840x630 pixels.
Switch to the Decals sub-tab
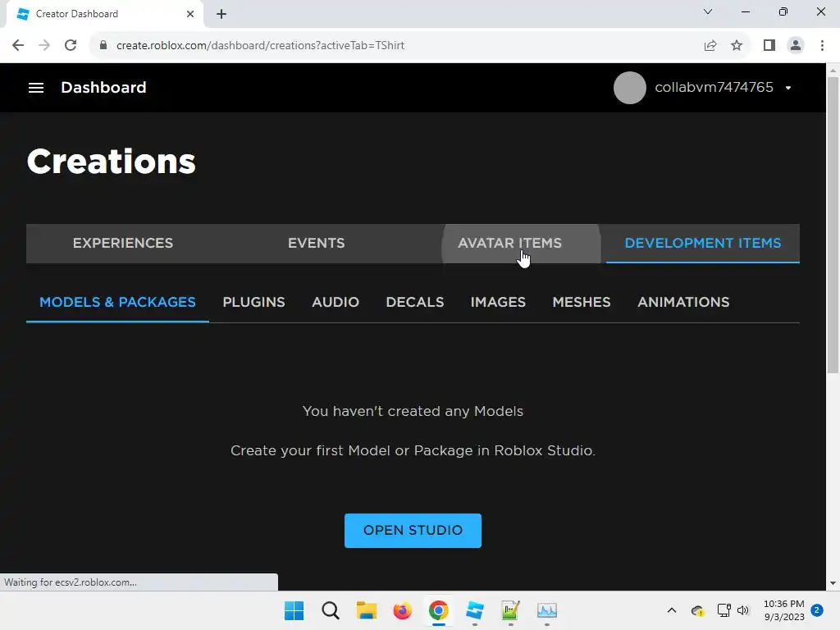(414, 302)
